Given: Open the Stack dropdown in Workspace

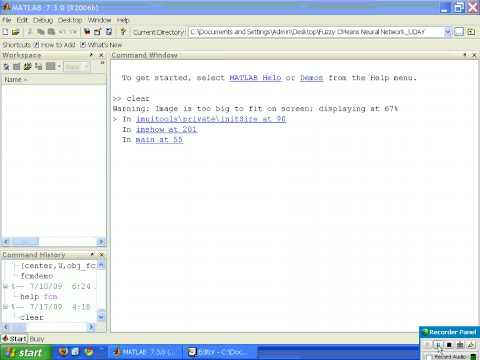Looking at the screenshot, I should tap(77, 67).
